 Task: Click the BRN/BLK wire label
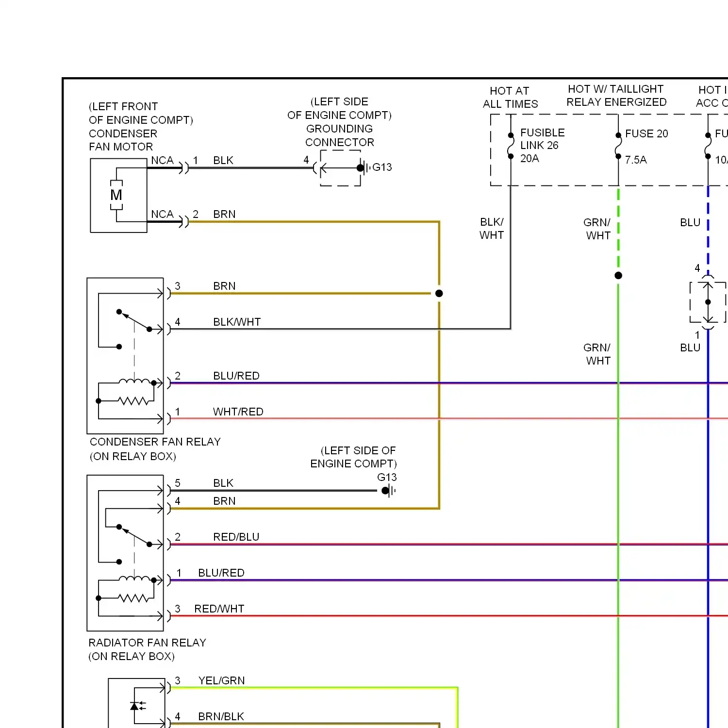pos(221,716)
